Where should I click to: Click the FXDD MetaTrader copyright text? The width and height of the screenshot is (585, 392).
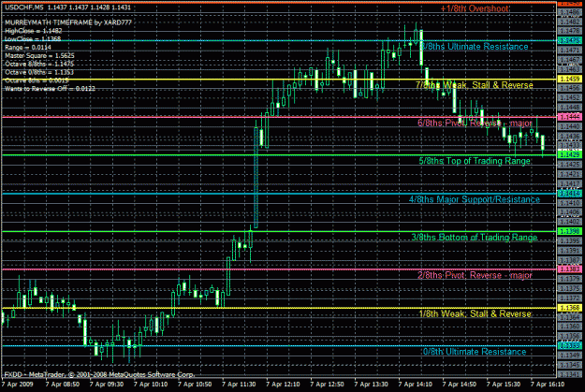(99, 374)
